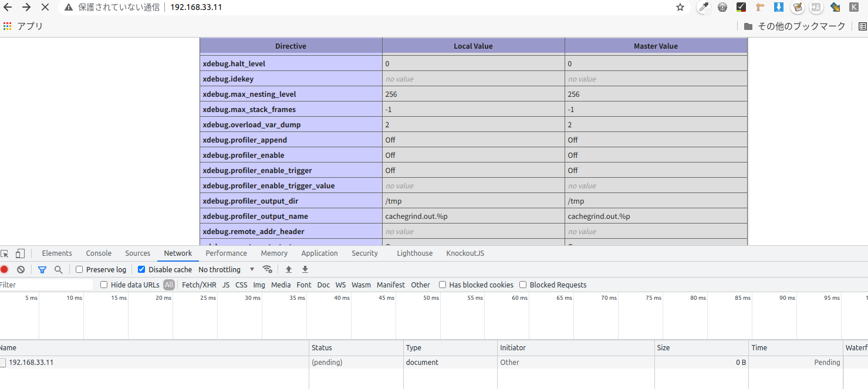
Task: Clear the network request log
Action: pos(21,269)
